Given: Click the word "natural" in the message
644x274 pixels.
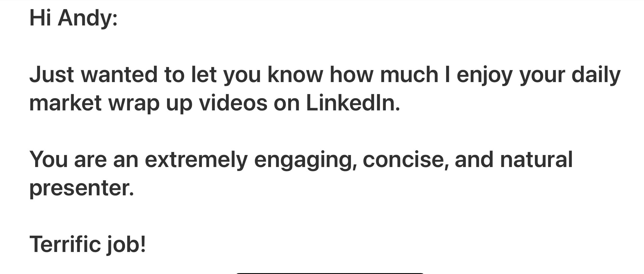Looking at the screenshot, I should point(536,159).
